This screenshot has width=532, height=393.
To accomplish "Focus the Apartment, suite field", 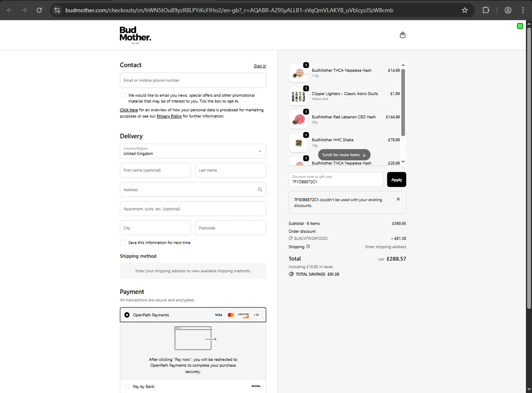I will [x=193, y=209].
